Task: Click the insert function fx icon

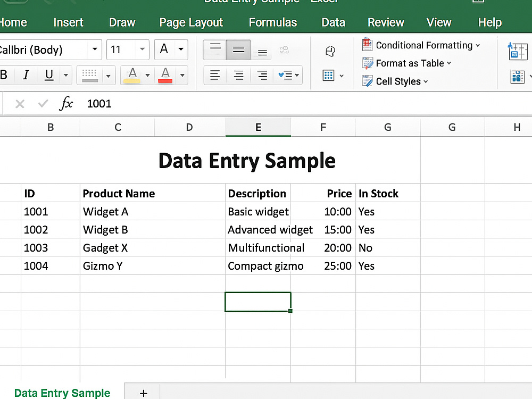Action: tap(66, 103)
